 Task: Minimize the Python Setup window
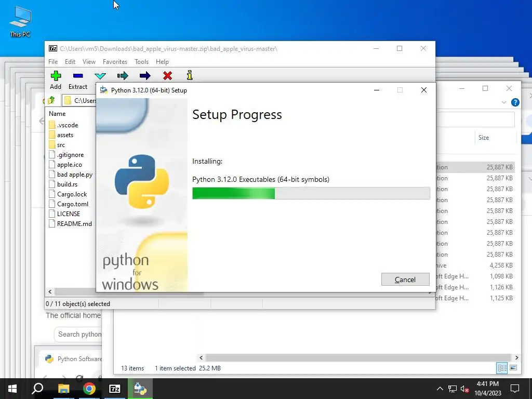click(x=377, y=90)
